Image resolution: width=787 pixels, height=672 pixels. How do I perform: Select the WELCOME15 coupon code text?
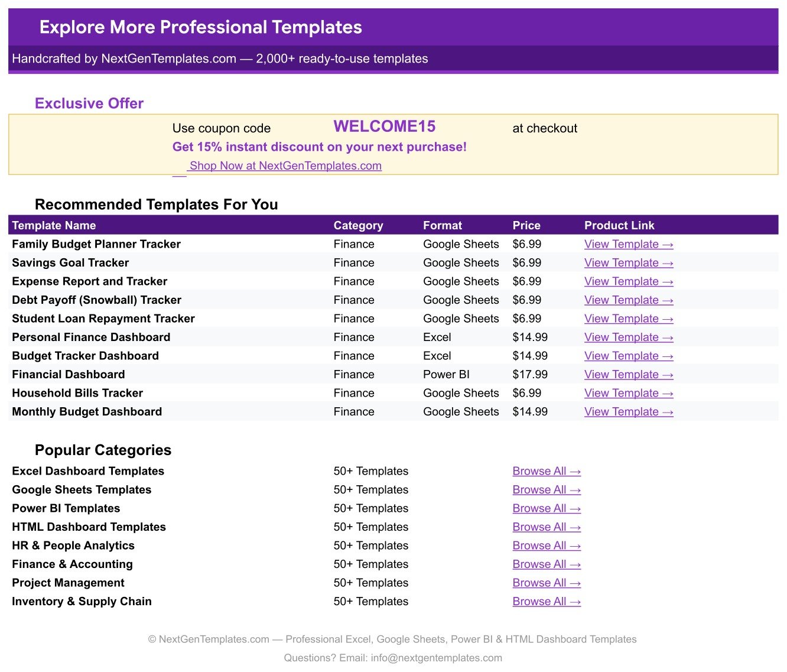(x=385, y=126)
